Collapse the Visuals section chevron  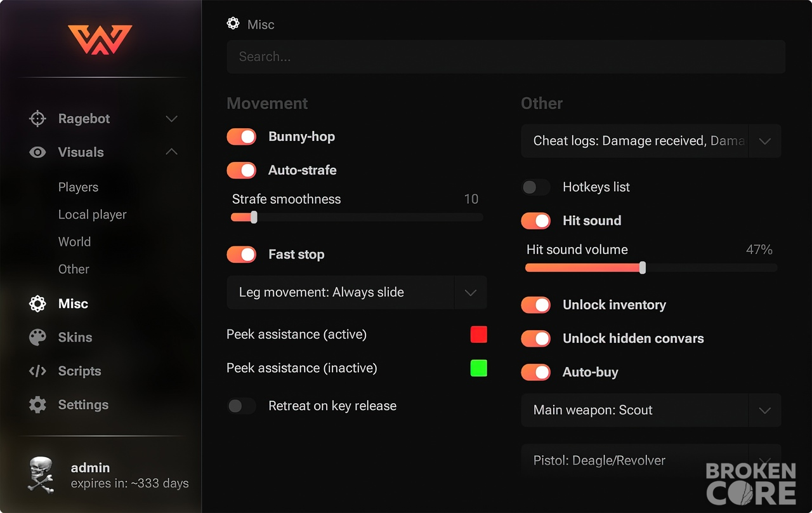[x=171, y=152]
